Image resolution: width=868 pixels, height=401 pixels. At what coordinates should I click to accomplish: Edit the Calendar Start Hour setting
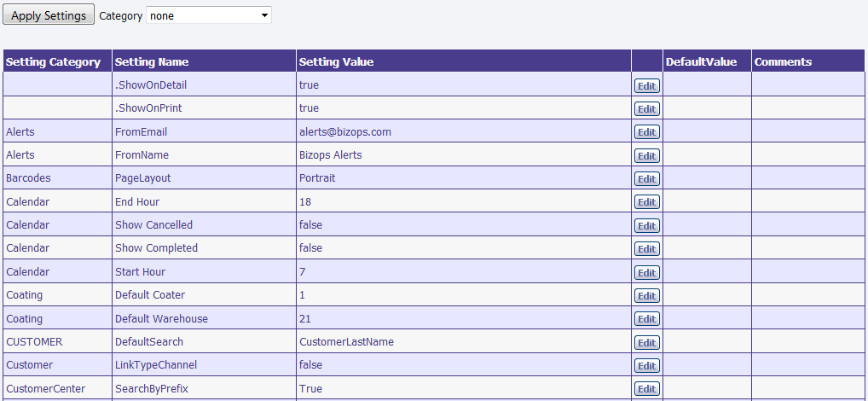point(646,273)
